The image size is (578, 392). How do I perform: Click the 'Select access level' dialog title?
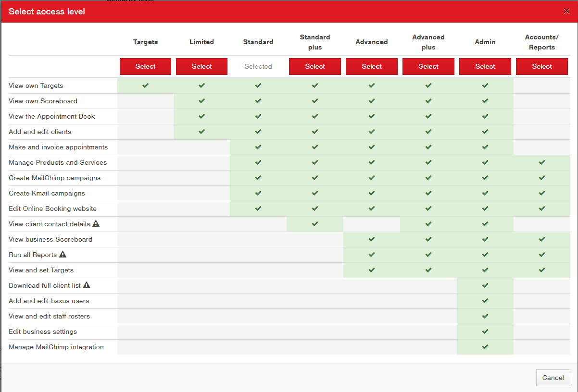(x=47, y=12)
